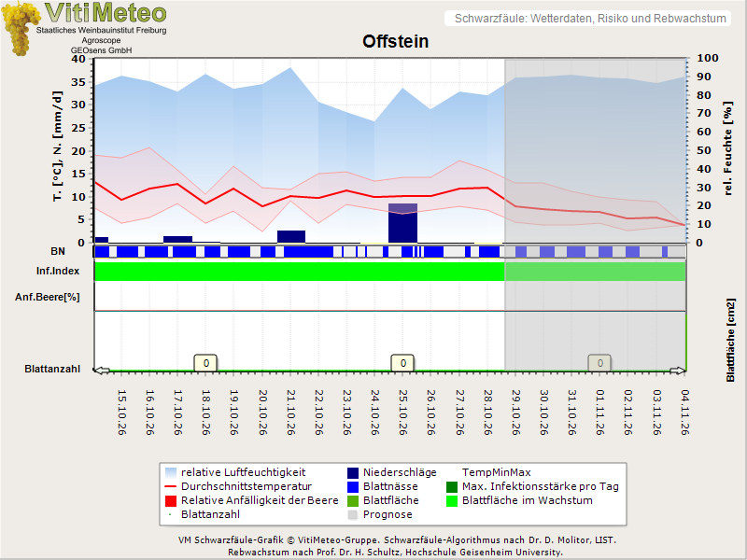Screen dimensions: 747x560
Task: Click the Anf.Beere[%] row label
Action: point(48,297)
